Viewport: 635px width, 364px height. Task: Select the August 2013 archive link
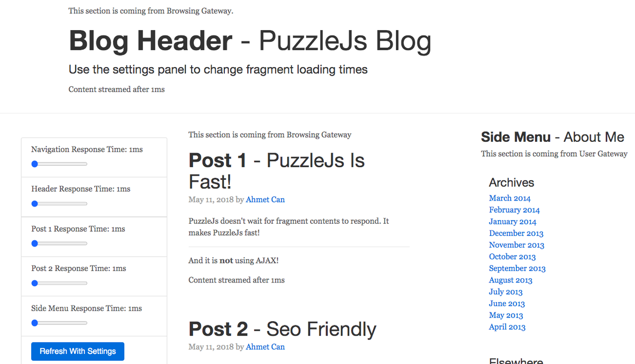(x=511, y=280)
